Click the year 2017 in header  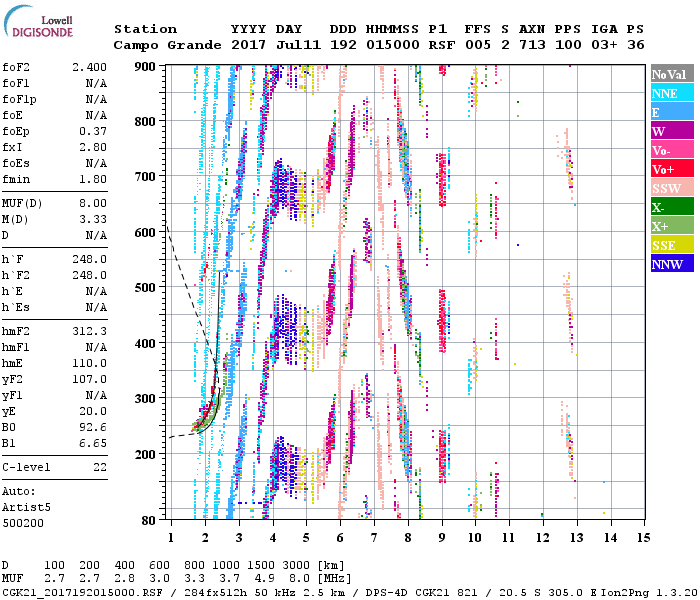pyautogui.click(x=248, y=45)
